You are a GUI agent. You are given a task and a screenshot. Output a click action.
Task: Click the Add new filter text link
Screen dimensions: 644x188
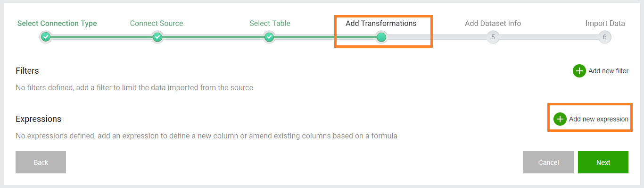point(608,71)
